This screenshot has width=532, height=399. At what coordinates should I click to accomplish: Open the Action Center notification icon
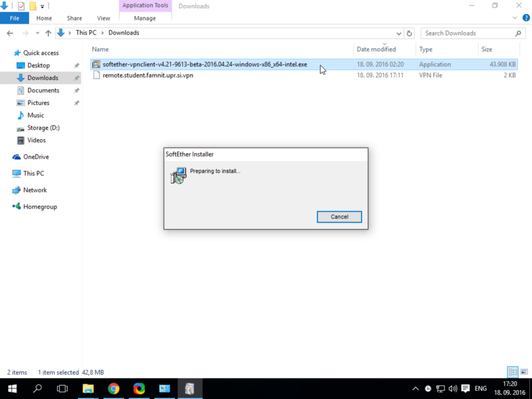[465, 389]
